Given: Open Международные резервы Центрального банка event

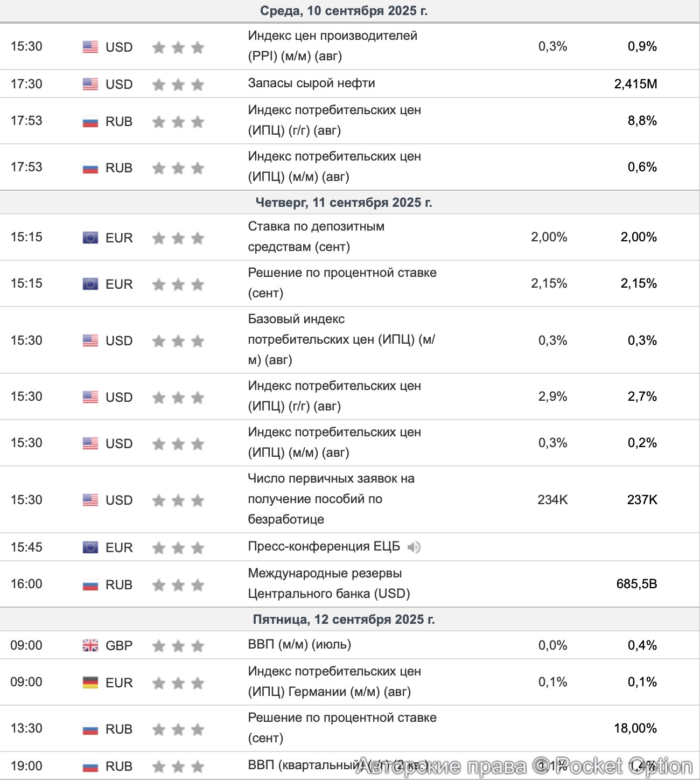Looking at the screenshot, I should [x=328, y=583].
